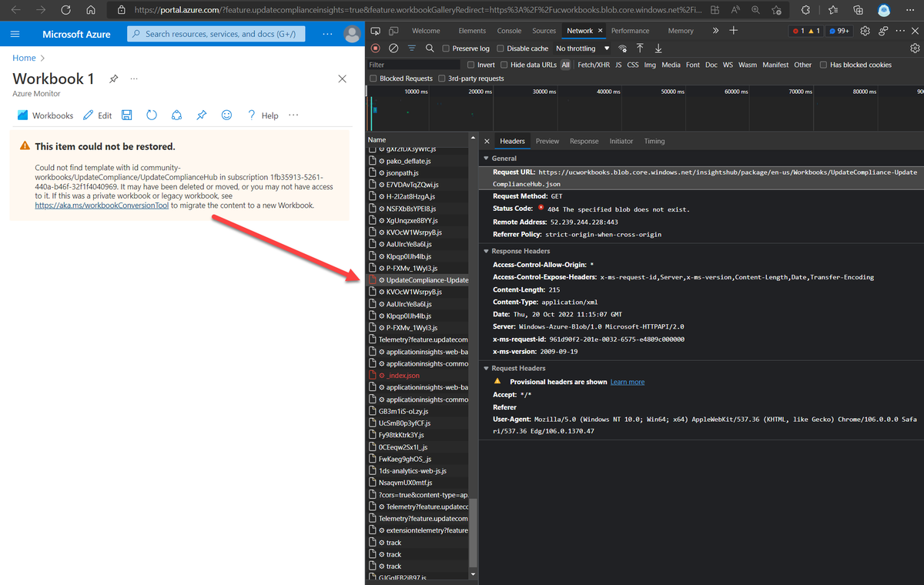Filter requests by Fetch/XHR type
Image resolution: width=924 pixels, height=585 pixels.
593,65
